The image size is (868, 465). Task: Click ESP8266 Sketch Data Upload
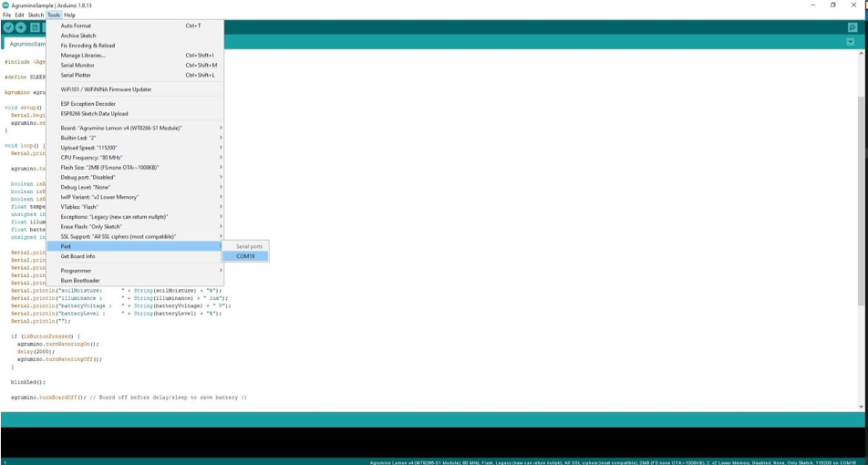94,114
